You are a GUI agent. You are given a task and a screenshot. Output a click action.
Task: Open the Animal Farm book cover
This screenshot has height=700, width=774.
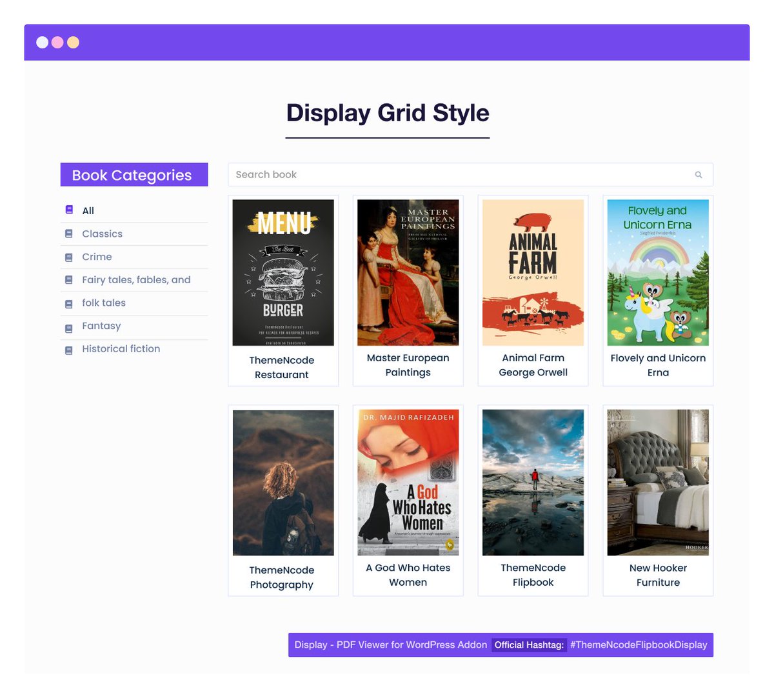point(533,272)
